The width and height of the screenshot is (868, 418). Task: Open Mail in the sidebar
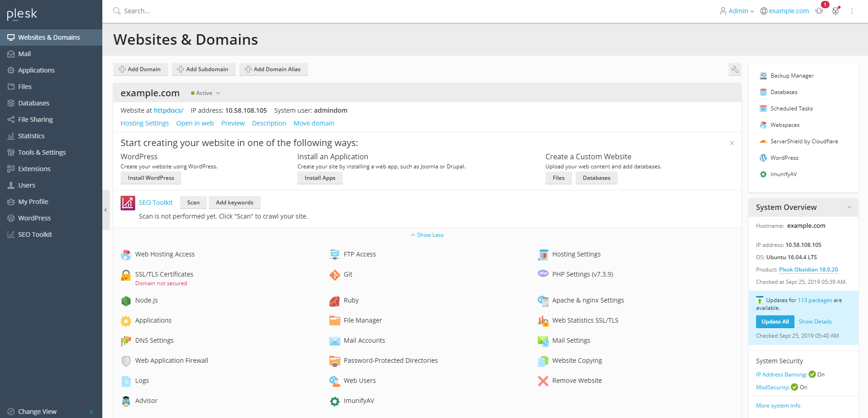(25, 54)
